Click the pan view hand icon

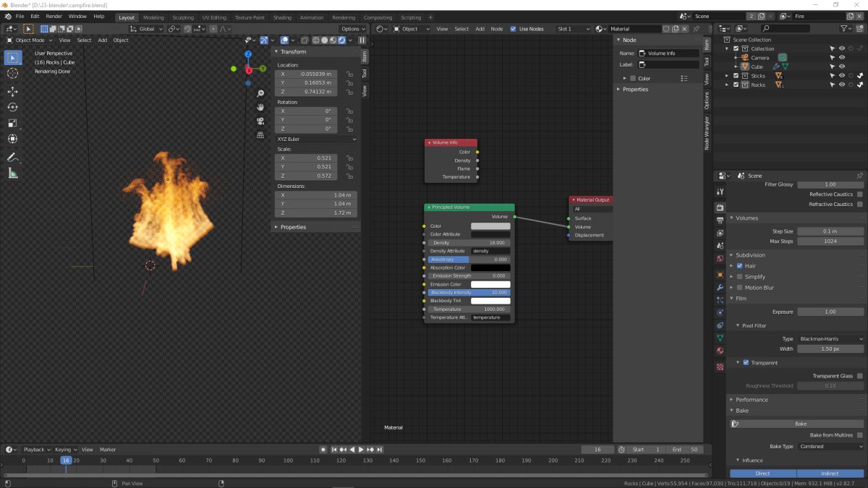(x=260, y=107)
